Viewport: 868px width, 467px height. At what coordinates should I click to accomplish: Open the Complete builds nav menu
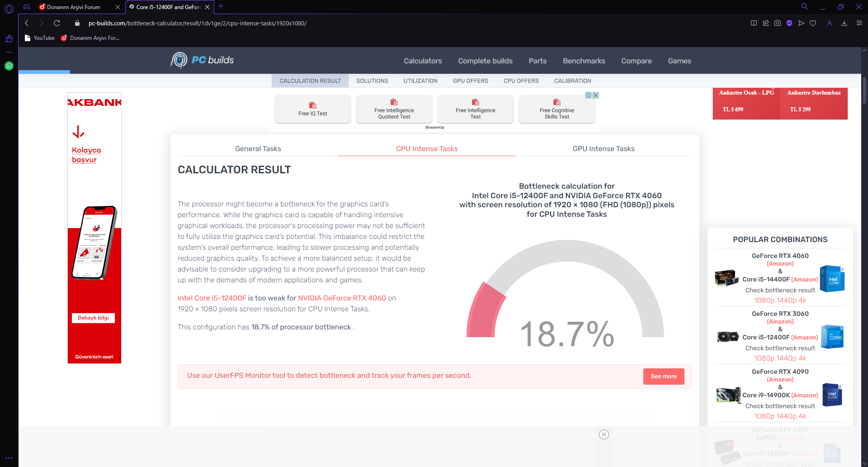486,61
